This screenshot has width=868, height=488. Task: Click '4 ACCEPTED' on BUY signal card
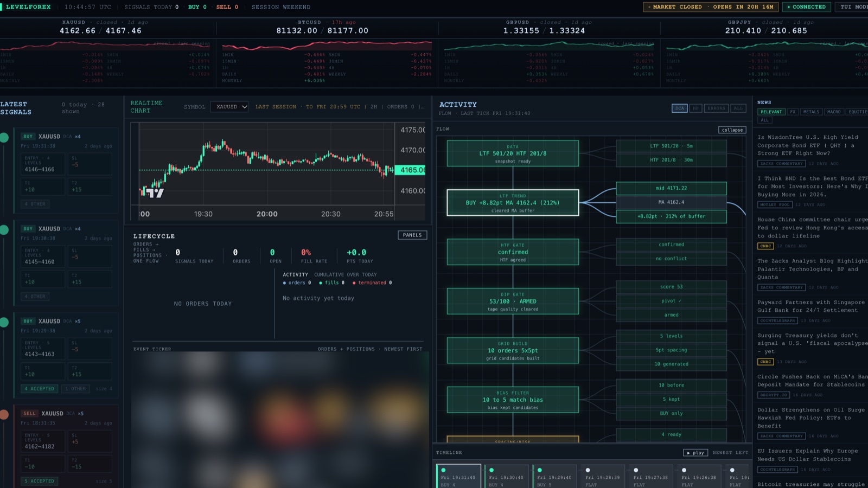pyautogui.click(x=39, y=389)
